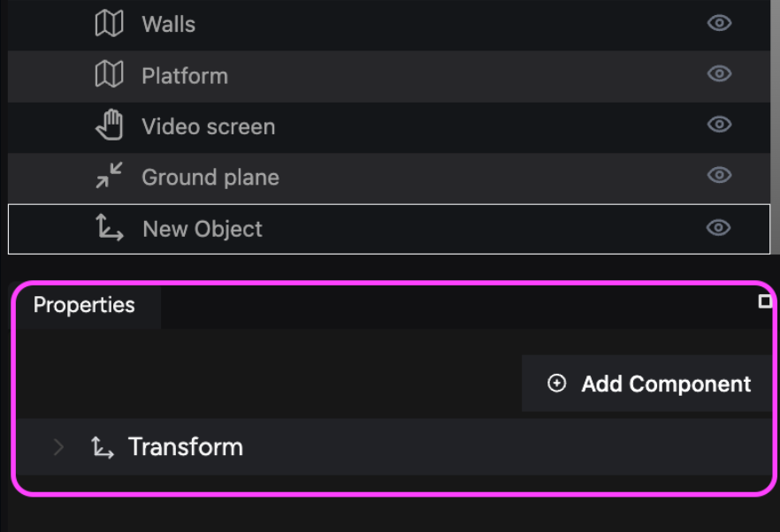Click the axes icon beside New Object
The image size is (780, 532).
pyautogui.click(x=110, y=227)
